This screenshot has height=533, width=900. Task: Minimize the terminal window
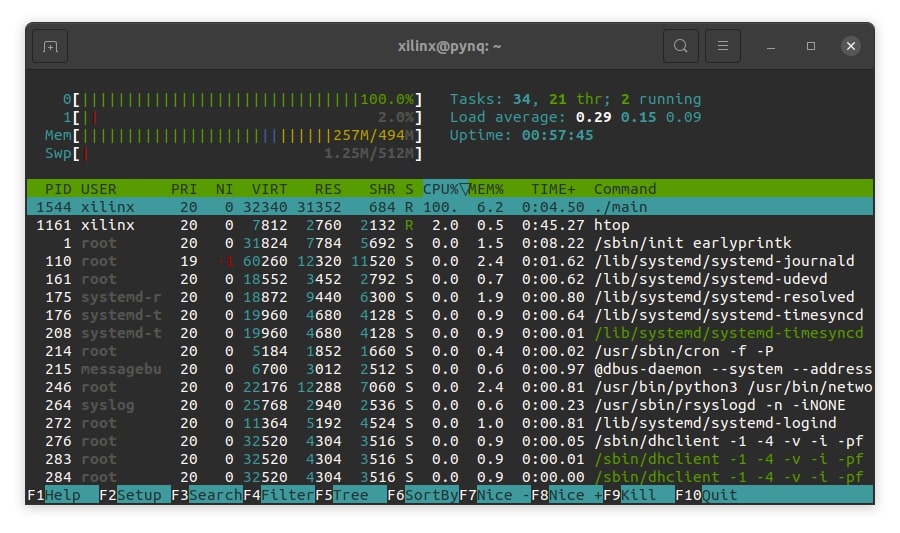point(771,46)
